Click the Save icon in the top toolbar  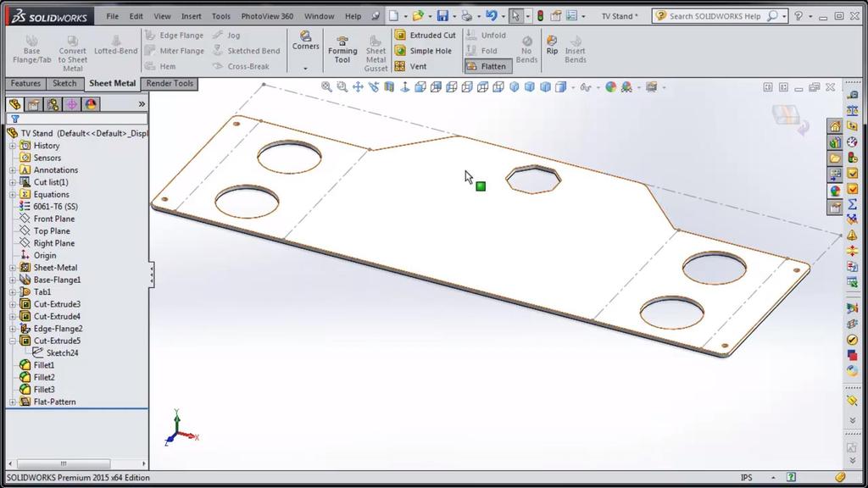(442, 16)
